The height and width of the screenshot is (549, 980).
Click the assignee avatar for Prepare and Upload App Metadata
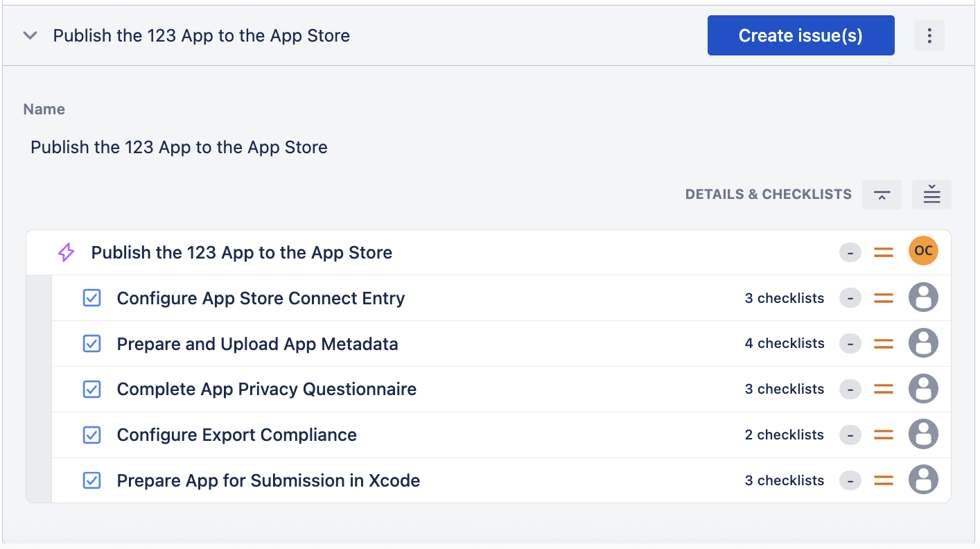(922, 343)
